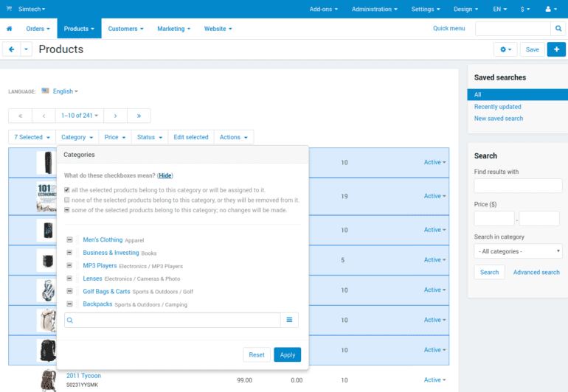
Task: Toggle the Backpacks category checkbox
Action: (x=69, y=304)
